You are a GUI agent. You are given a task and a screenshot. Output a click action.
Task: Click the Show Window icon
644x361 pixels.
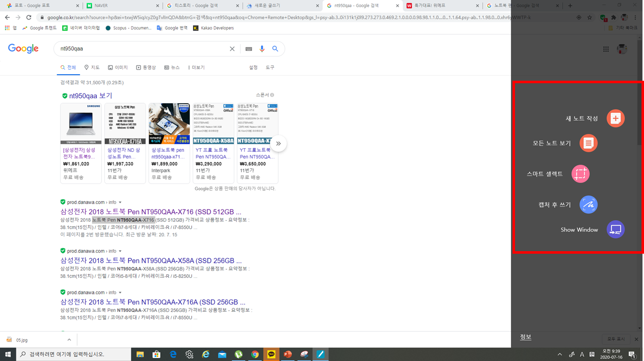[x=616, y=230]
